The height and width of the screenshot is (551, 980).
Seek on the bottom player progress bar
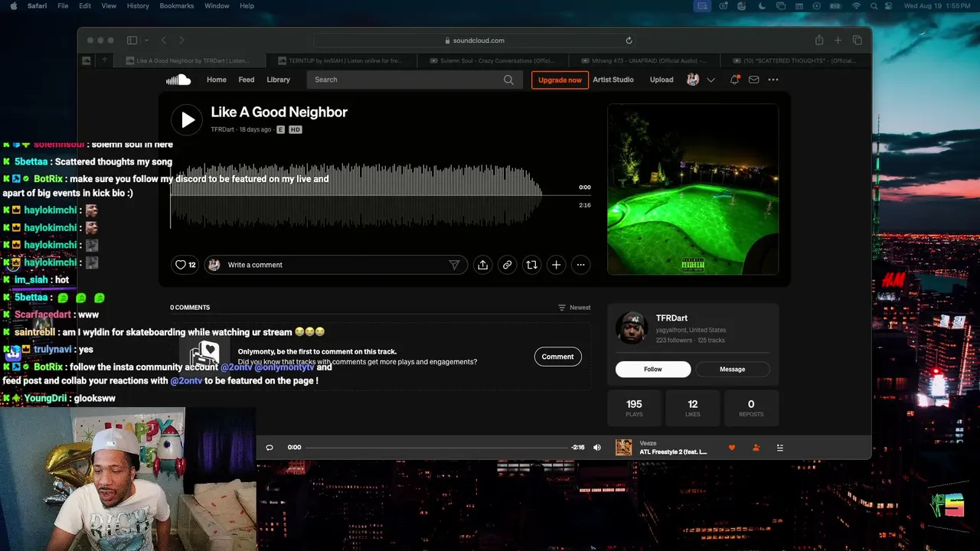(x=436, y=448)
